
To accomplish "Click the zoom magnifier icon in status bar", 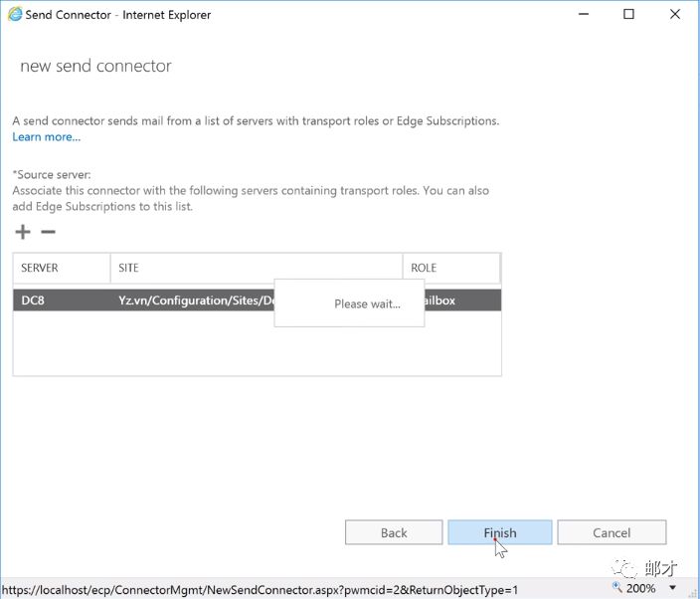I will point(616,588).
